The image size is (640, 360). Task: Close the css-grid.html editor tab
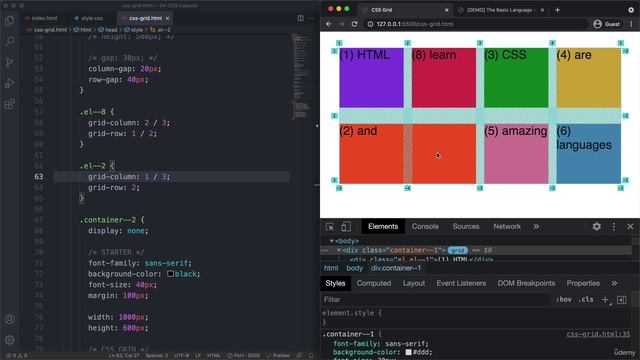pos(167,18)
